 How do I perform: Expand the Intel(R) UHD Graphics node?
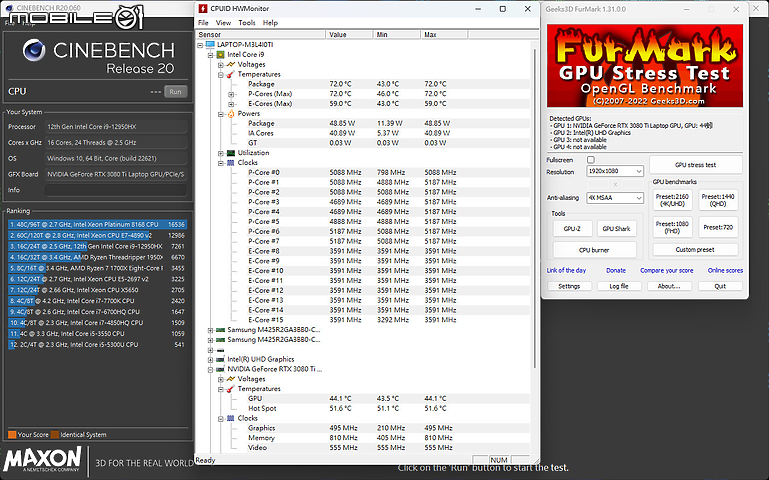(x=210, y=359)
